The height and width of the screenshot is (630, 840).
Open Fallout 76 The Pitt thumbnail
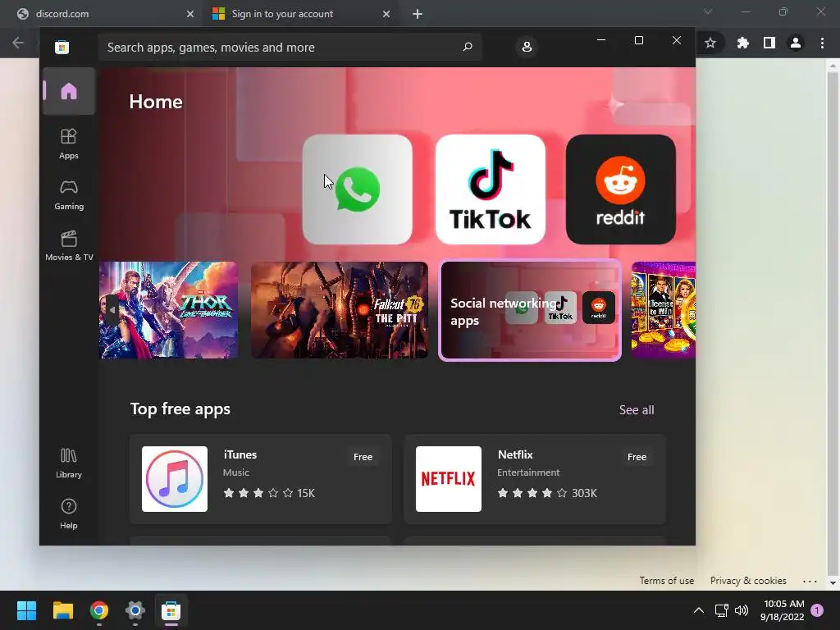340,310
